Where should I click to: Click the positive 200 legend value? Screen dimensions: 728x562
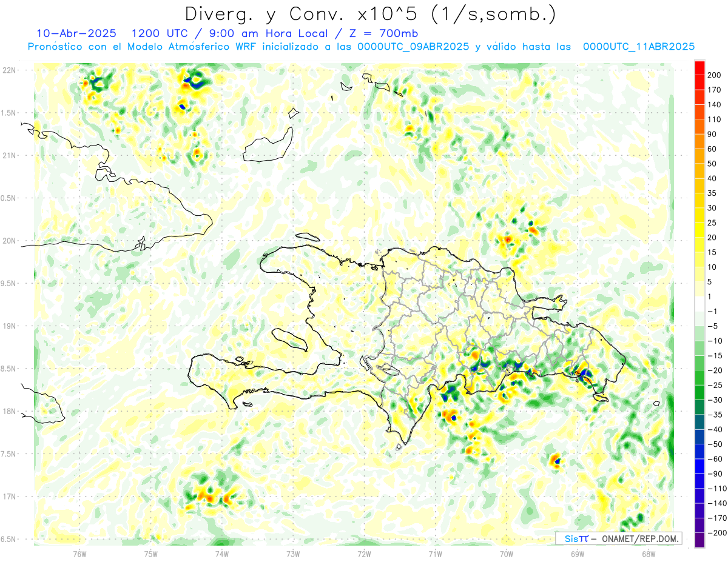tap(714, 75)
